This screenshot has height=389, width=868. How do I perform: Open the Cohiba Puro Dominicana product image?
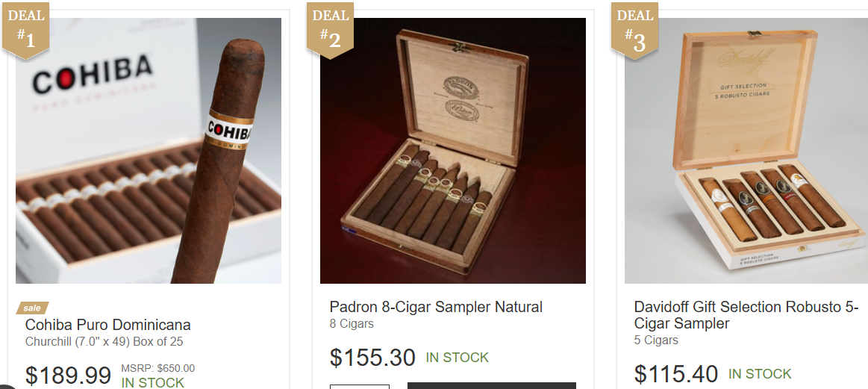tap(149, 151)
